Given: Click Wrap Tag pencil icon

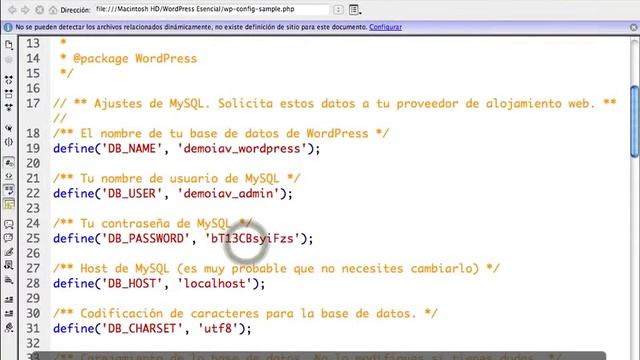Looking at the screenshot, I should point(9,252).
